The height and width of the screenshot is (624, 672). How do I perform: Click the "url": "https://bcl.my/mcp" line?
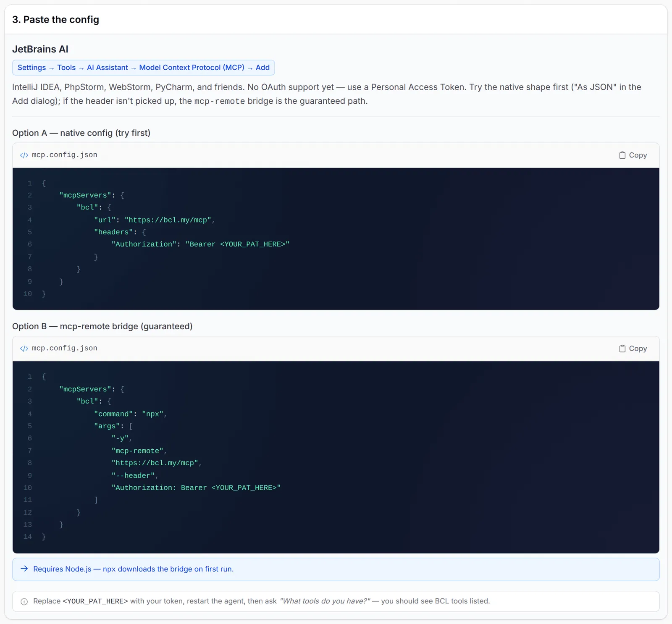[155, 220]
